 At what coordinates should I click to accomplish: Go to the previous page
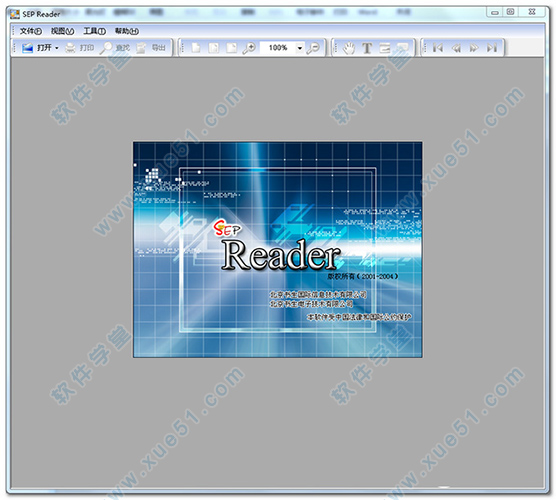[456, 48]
